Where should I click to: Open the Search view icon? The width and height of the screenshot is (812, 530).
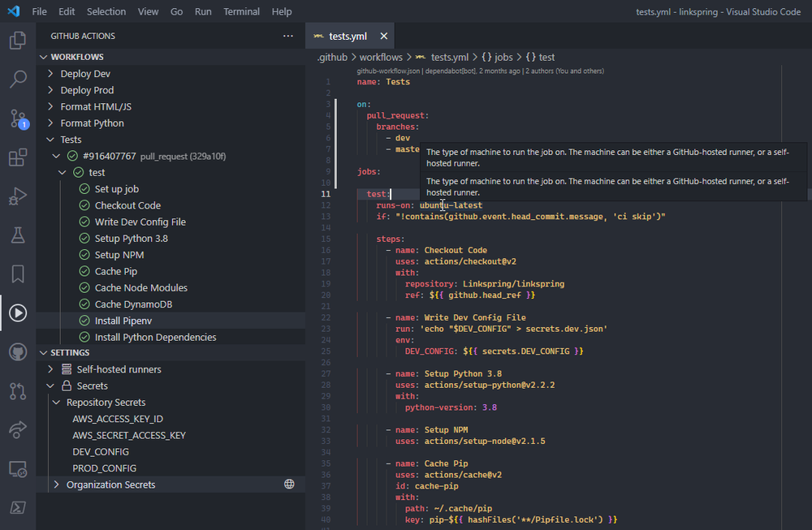tap(18, 80)
